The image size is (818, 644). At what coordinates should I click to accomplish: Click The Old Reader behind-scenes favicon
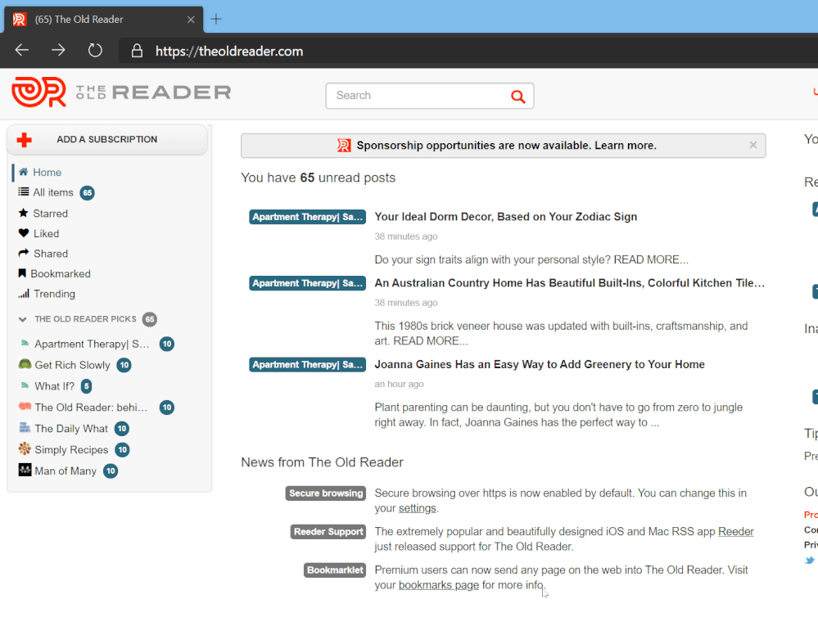click(25, 406)
